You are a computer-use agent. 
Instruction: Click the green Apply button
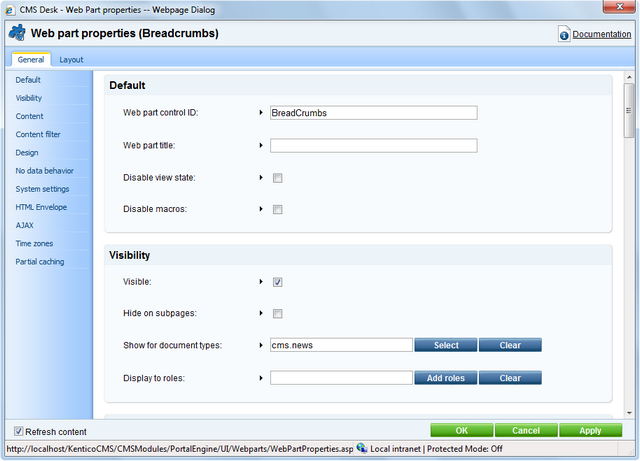pos(590,430)
